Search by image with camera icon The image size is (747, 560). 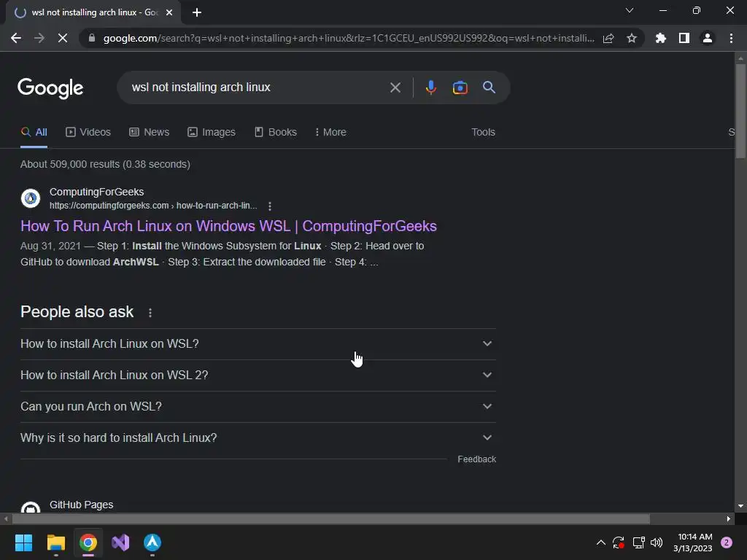click(x=460, y=87)
